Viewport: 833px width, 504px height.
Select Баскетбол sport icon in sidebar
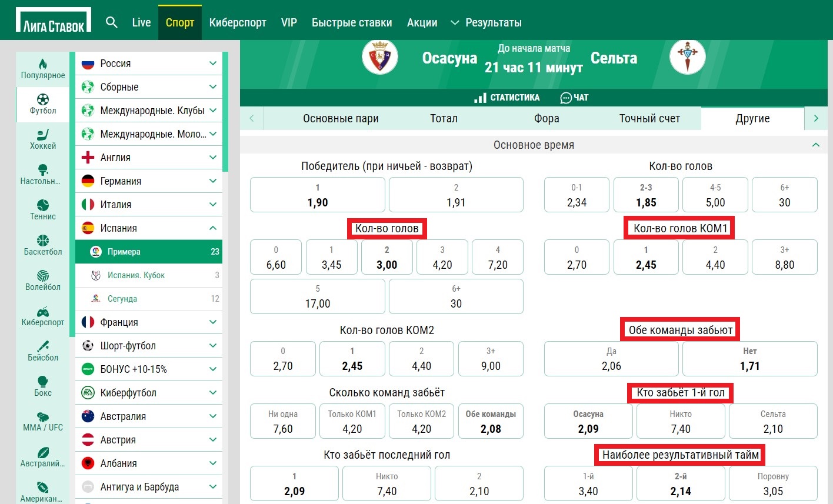tap(43, 240)
